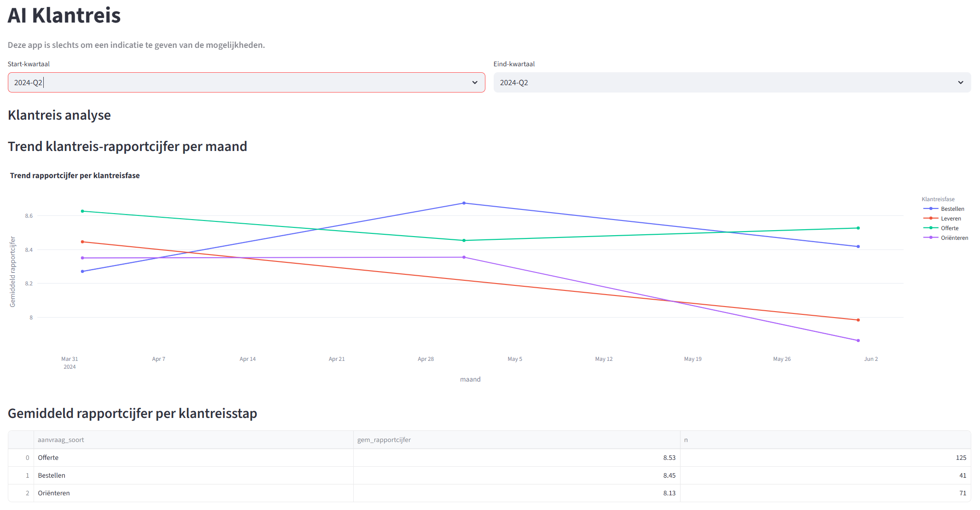This screenshot has height=510, width=980.
Task: Open the Start-kwartaal dropdown arrow
Action: [x=475, y=82]
